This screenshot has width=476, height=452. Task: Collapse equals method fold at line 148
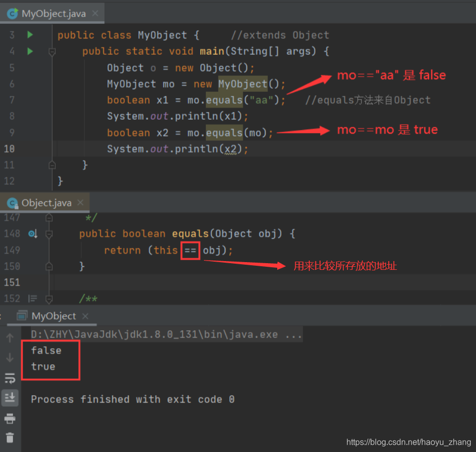[x=49, y=234]
